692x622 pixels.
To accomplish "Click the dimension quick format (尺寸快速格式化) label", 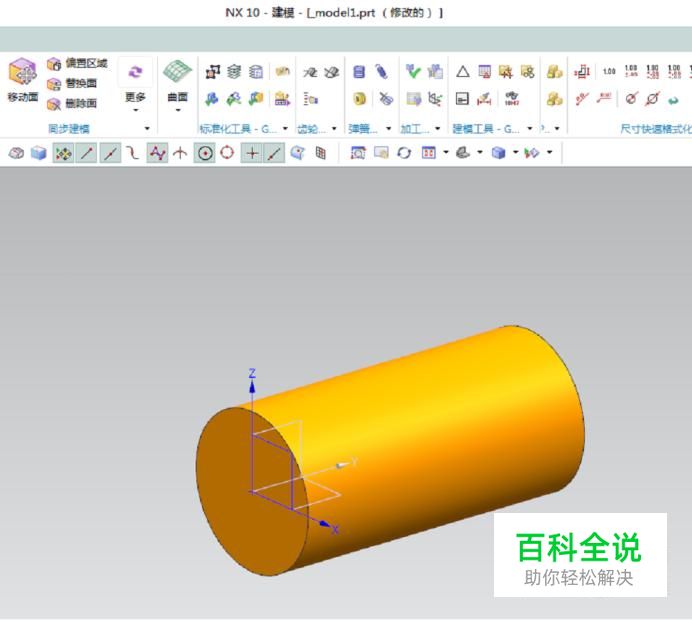I will click(x=656, y=129).
